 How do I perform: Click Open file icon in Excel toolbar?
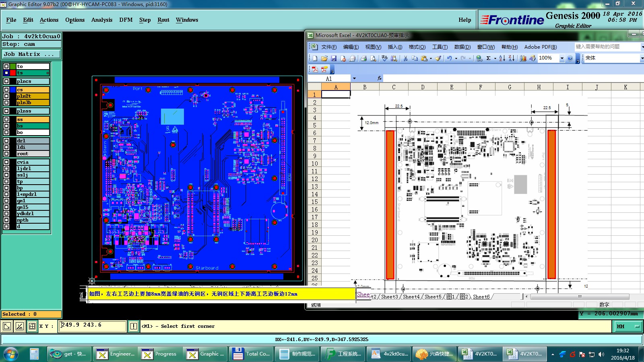point(324,58)
